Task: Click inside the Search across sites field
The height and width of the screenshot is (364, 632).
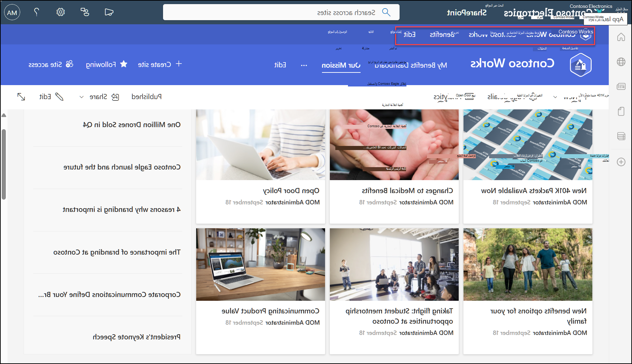Action: pos(281,12)
